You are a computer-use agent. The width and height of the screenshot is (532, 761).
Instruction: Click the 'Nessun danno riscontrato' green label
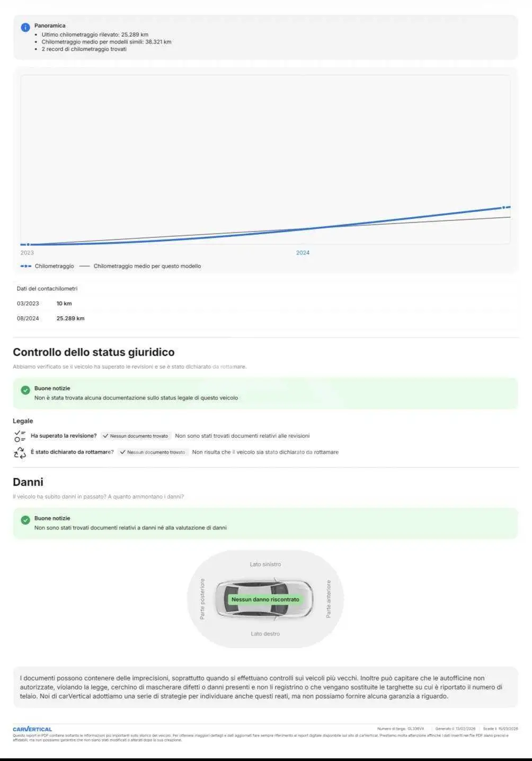(265, 599)
